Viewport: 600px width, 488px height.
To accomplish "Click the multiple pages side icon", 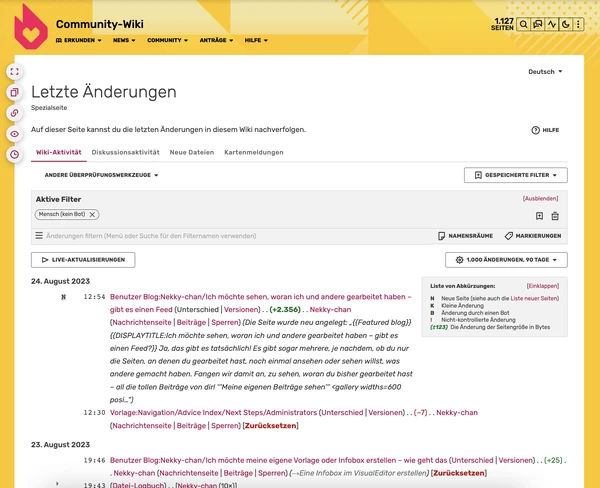I will tap(15, 92).
